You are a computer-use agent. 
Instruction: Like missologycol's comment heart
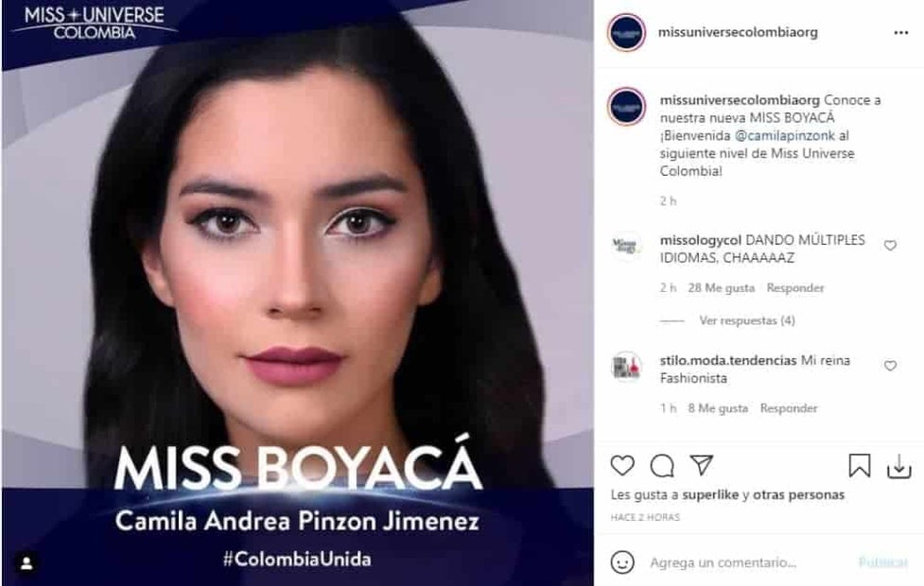pyautogui.click(x=890, y=246)
